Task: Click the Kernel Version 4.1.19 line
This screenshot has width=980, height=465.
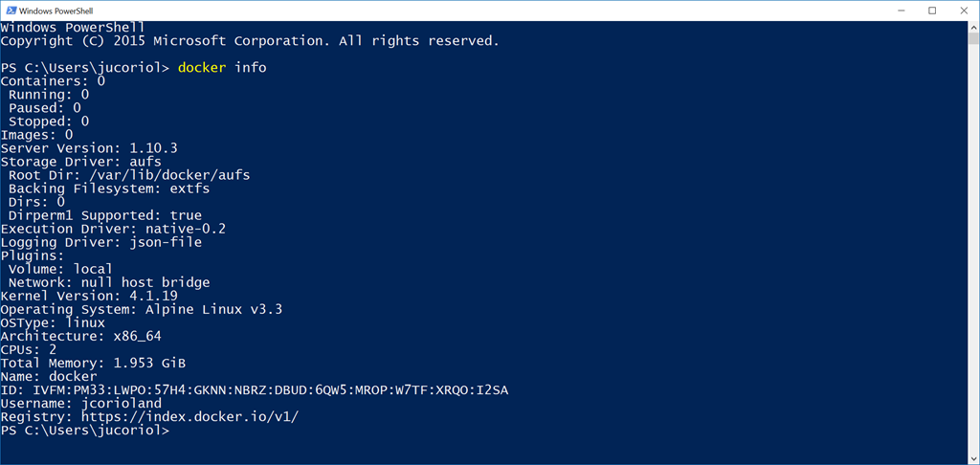Action: click(89, 297)
